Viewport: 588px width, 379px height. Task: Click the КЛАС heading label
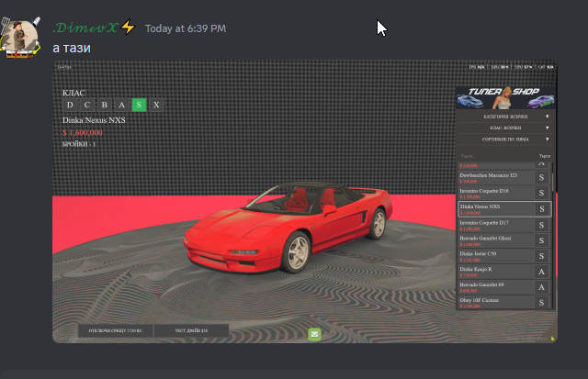(73, 93)
